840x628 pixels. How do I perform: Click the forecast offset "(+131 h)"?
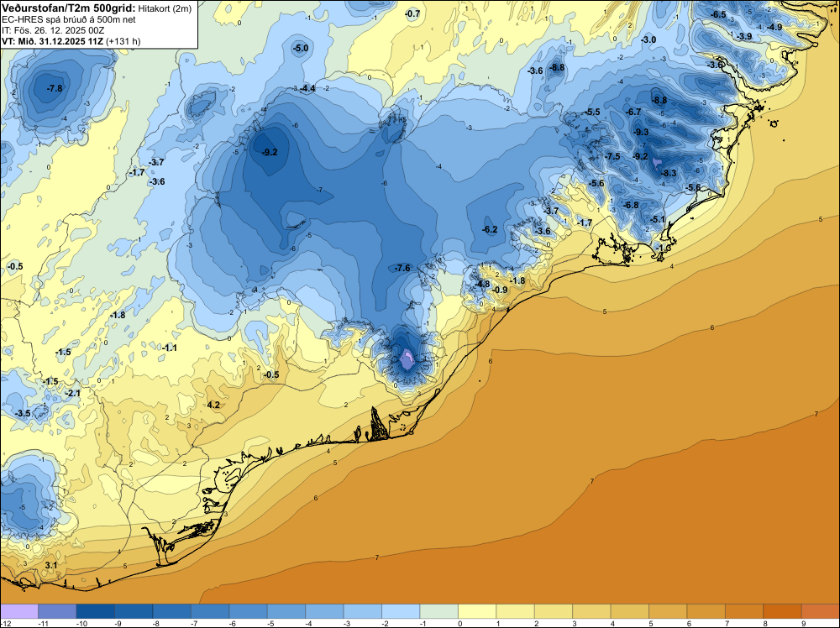point(123,41)
